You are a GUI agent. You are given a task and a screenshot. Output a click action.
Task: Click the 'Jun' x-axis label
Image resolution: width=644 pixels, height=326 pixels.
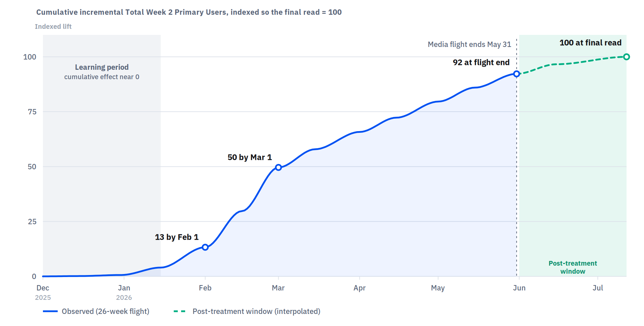(x=519, y=288)
